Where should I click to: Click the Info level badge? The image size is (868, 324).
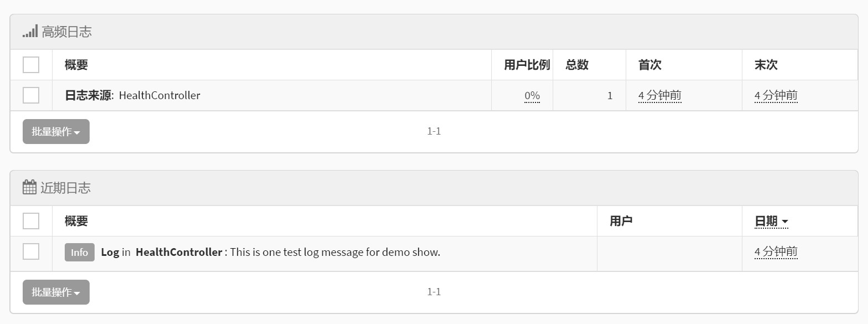pyautogui.click(x=79, y=252)
